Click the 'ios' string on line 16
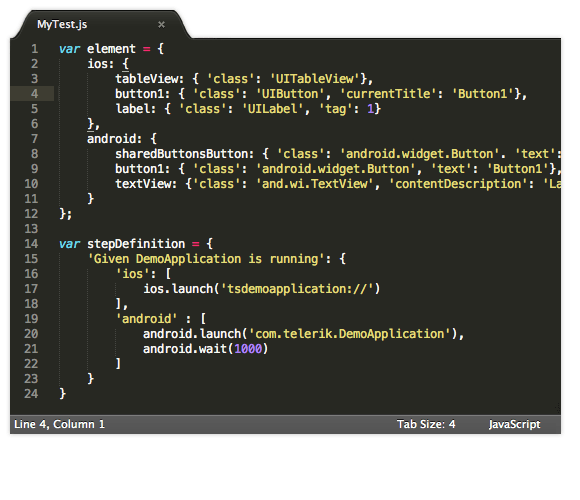Image resolution: width=580 pixels, height=500 pixels. [x=132, y=274]
